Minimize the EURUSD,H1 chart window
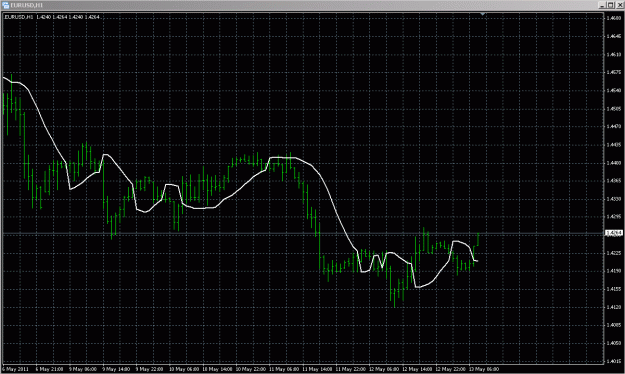The image size is (625, 374). click(601, 5)
